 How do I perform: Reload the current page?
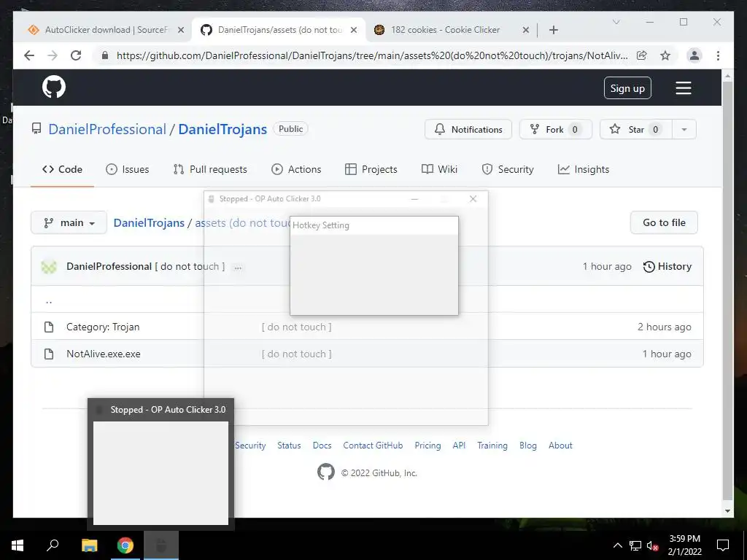point(76,55)
